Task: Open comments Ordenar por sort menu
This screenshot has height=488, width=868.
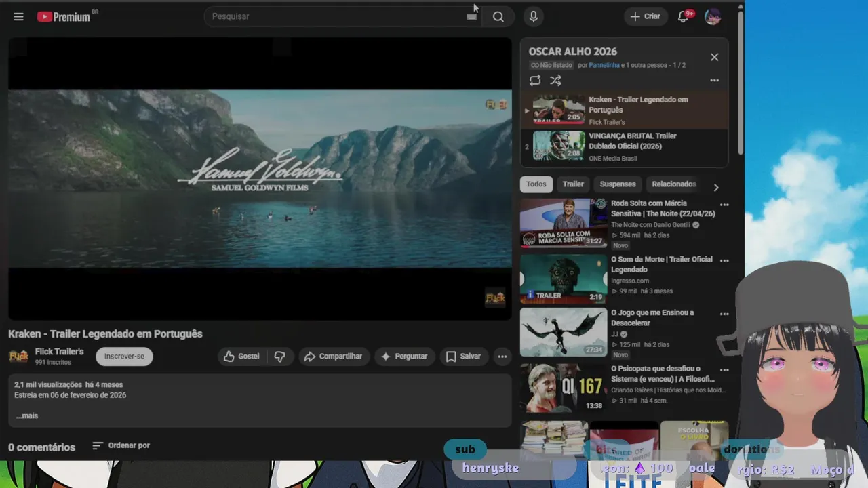Action: (121, 445)
